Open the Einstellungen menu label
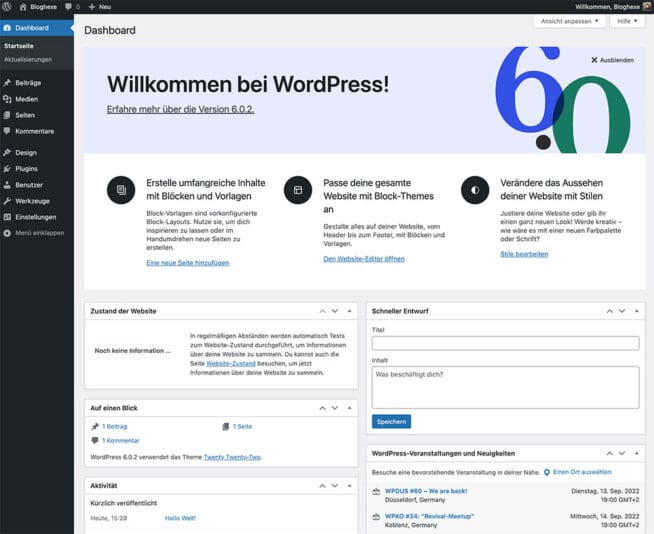This screenshot has width=654, height=534. point(36,217)
